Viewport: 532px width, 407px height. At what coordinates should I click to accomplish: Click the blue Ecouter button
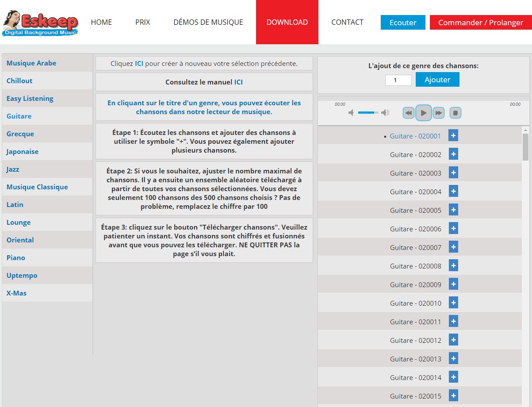tap(403, 23)
